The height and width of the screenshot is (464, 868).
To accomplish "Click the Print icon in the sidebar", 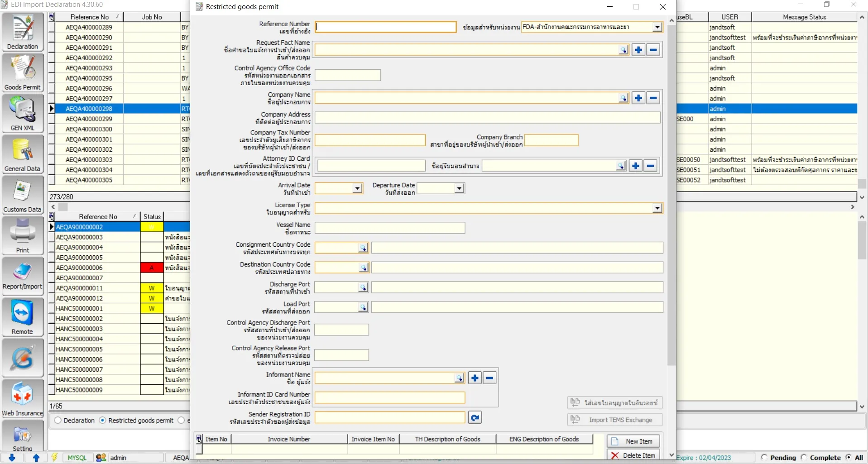I will tap(23, 235).
